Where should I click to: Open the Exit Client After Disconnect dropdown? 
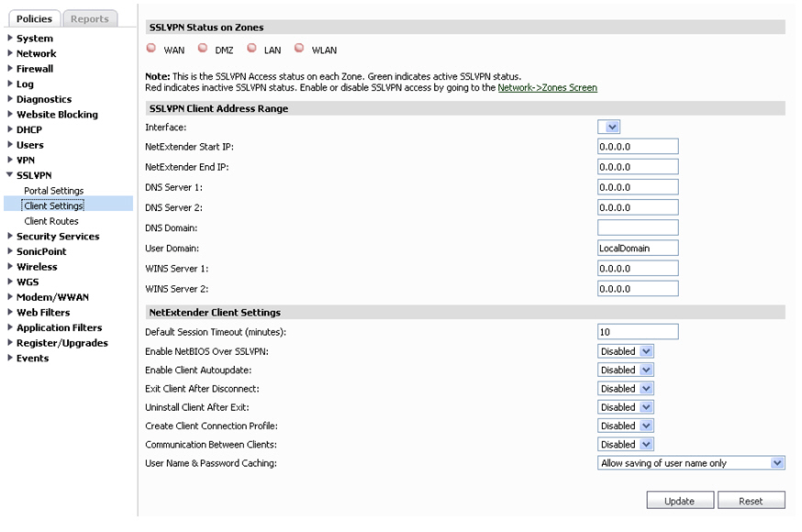[x=626, y=388]
